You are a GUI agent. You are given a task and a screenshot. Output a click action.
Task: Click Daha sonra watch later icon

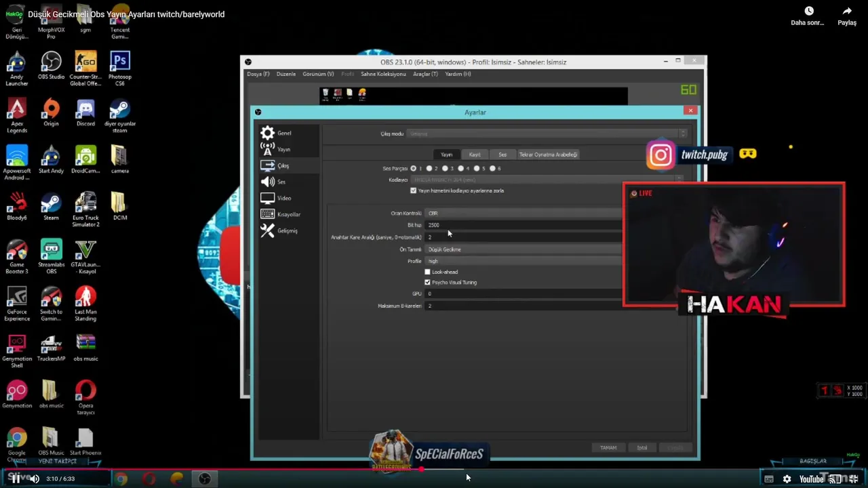click(x=808, y=12)
